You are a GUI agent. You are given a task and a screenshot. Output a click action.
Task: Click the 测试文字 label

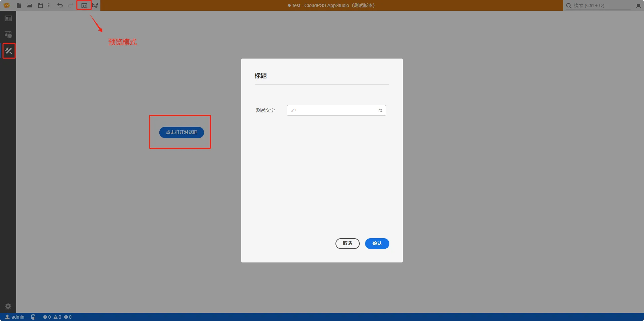[x=265, y=110]
